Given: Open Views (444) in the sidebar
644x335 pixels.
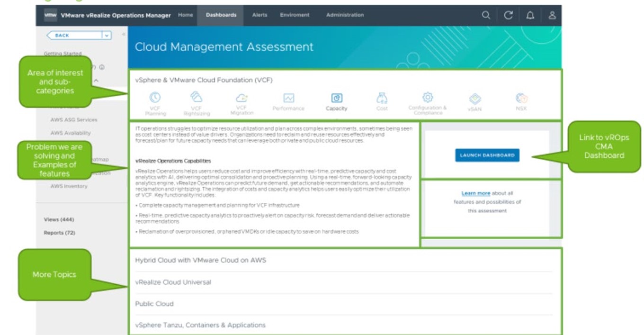Looking at the screenshot, I should (59, 219).
